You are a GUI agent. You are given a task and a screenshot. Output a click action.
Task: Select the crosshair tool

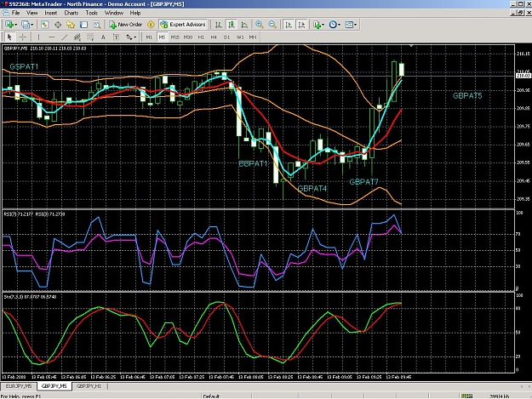point(23,37)
